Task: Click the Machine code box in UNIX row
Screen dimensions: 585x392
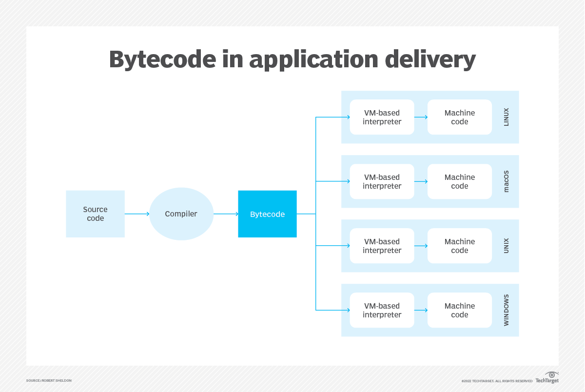Action: [x=459, y=246]
